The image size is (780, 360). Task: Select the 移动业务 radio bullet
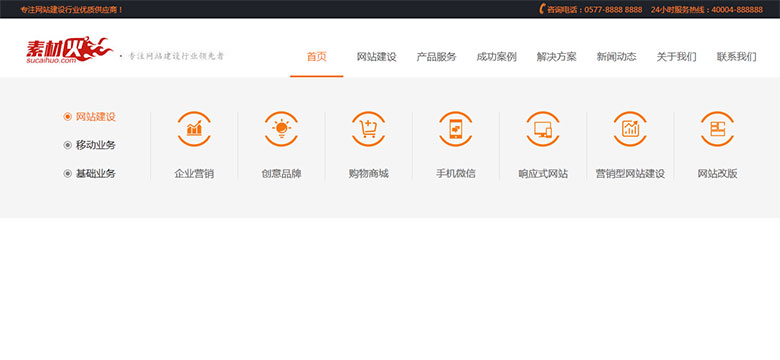click(x=68, y=145)
